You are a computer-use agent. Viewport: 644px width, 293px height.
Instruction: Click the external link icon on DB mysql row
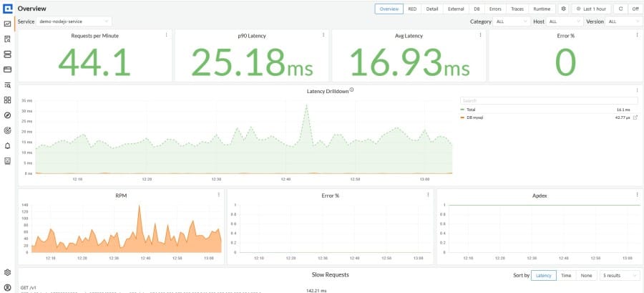click(x=635, y=117)
